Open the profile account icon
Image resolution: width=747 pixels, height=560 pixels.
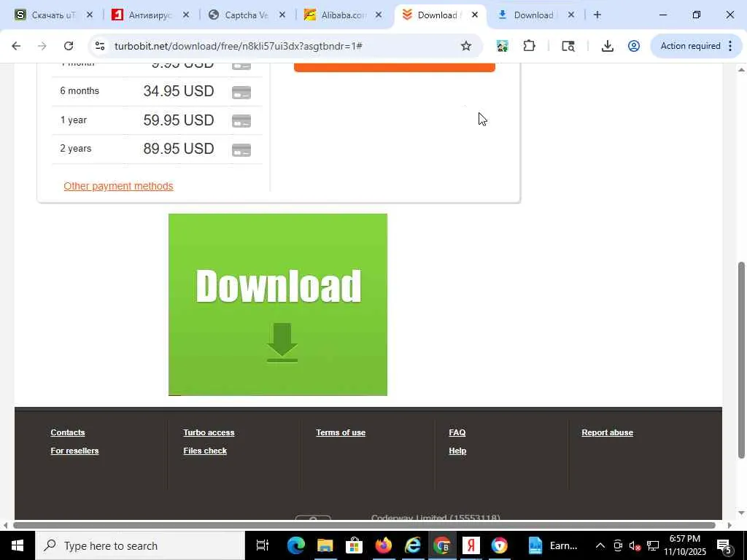click(x=634, y=46)
